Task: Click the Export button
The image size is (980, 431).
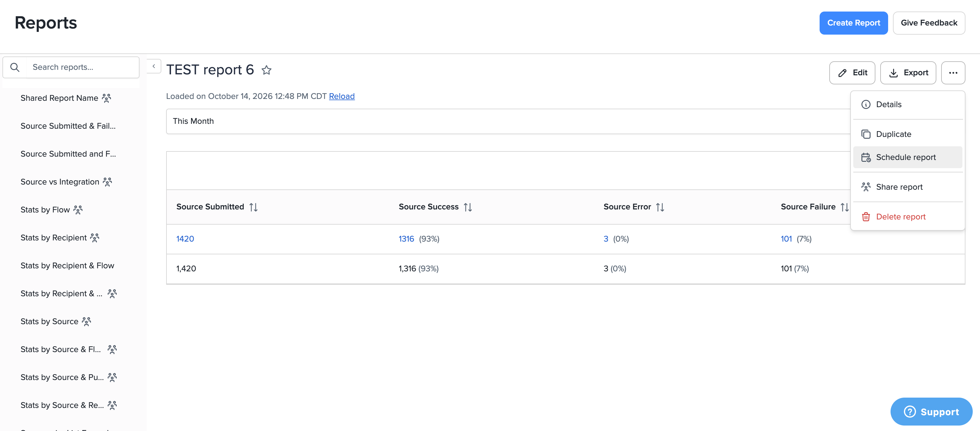Action: click(908, 73)
